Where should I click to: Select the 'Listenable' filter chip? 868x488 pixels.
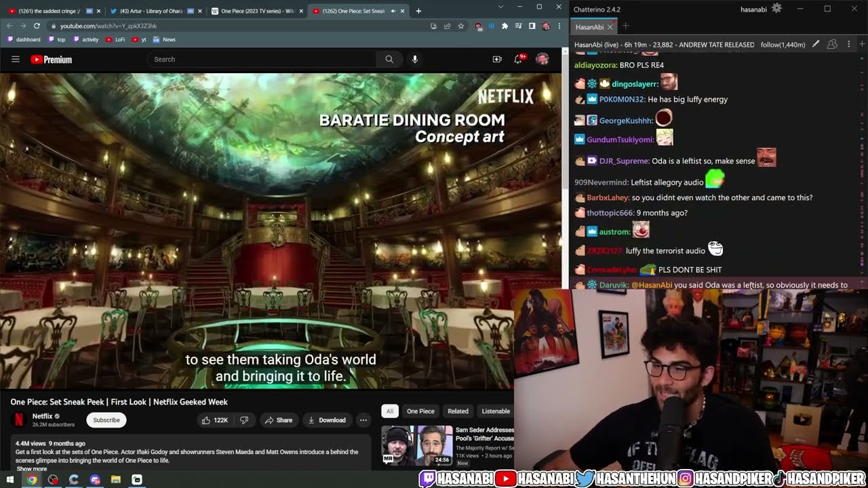point(496,411)
